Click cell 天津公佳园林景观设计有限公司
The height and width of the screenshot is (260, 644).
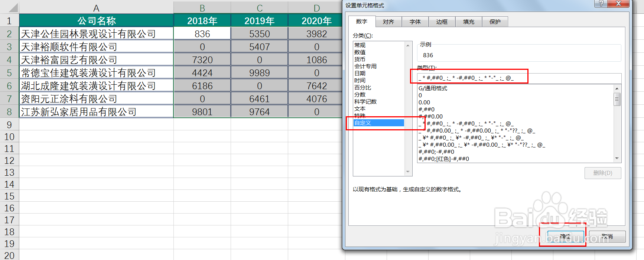(96, 33)
